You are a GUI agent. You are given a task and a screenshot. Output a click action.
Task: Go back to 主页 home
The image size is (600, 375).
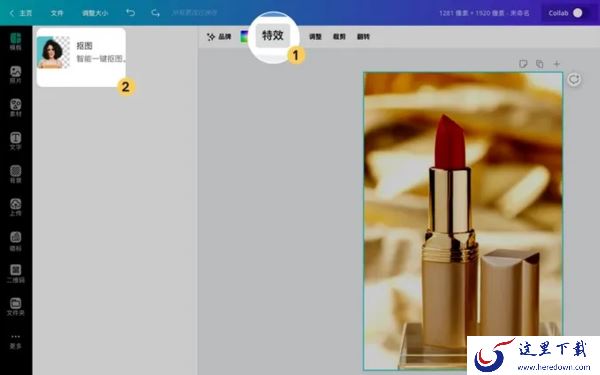(x=21, y=13)
